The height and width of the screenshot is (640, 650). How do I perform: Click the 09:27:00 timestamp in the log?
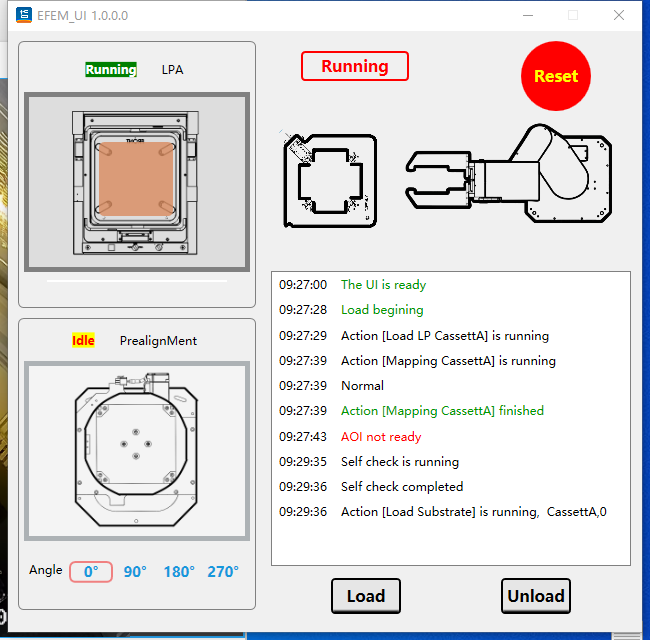click(303, 285)
